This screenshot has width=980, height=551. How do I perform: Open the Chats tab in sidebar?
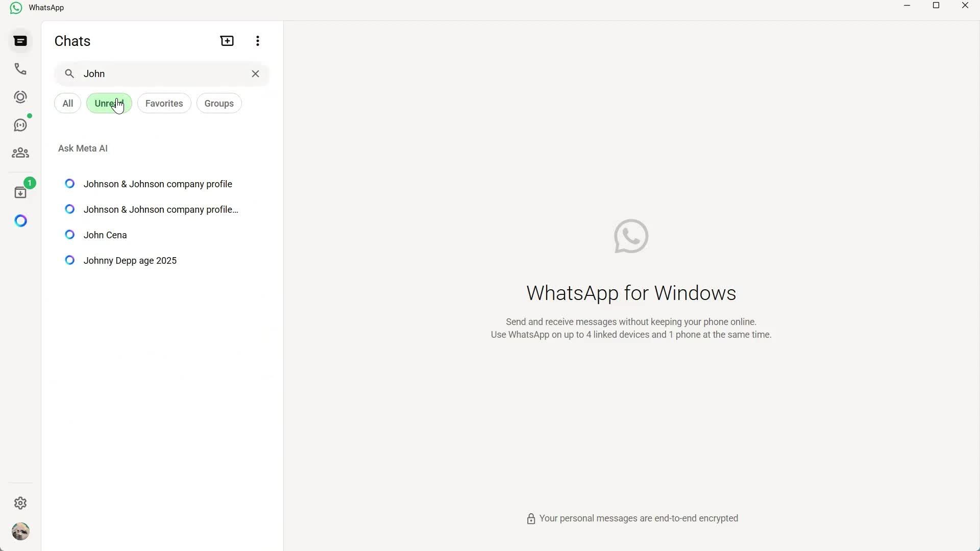pyautogui.click(x=20, y=41)
